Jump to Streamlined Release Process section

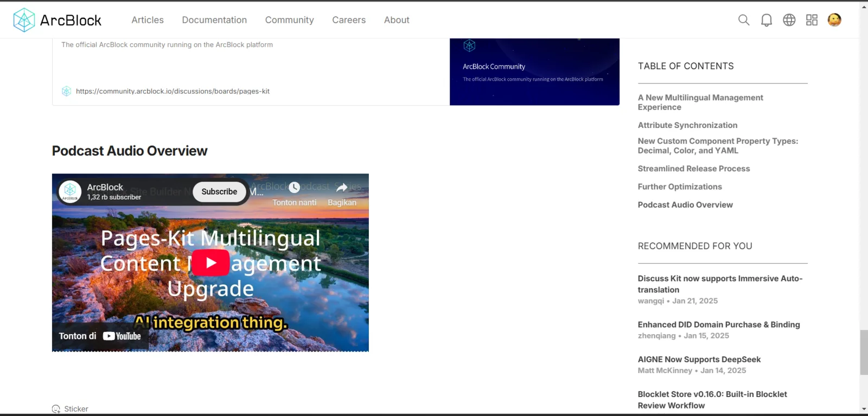pyautogui.click(x=694, y=169)
